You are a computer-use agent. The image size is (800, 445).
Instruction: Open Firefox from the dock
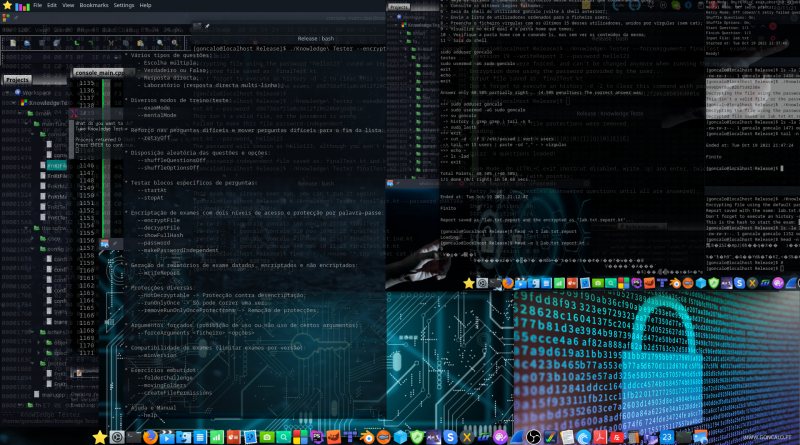[150, 437]
